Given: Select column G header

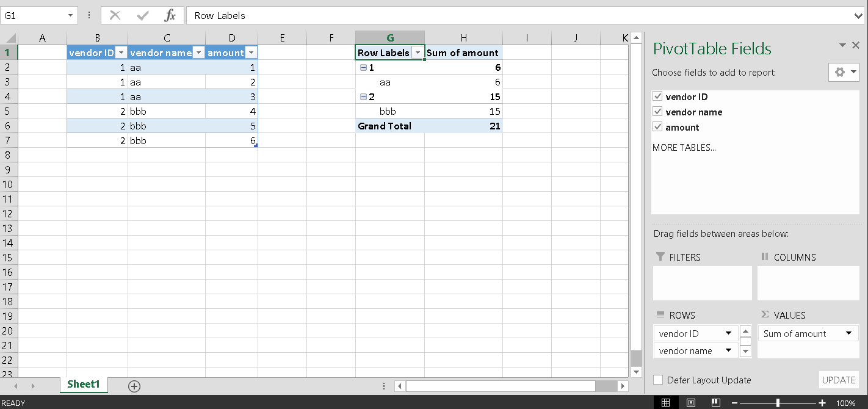Looking at the screenshot, I should click(x=390, y=38).
